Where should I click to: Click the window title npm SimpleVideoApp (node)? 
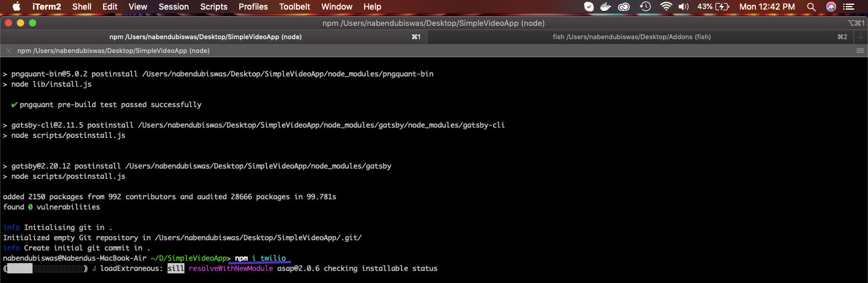click(433, 23)
